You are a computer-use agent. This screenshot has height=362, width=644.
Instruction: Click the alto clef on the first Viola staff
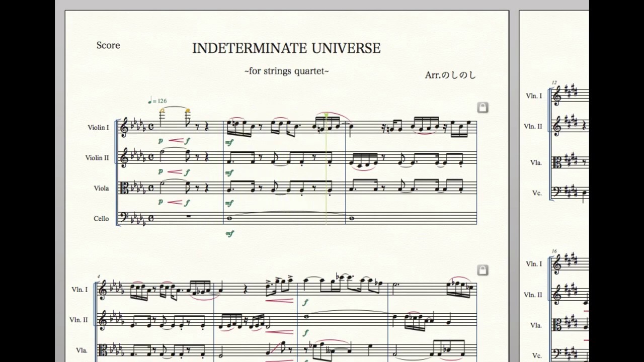(124, 189)
